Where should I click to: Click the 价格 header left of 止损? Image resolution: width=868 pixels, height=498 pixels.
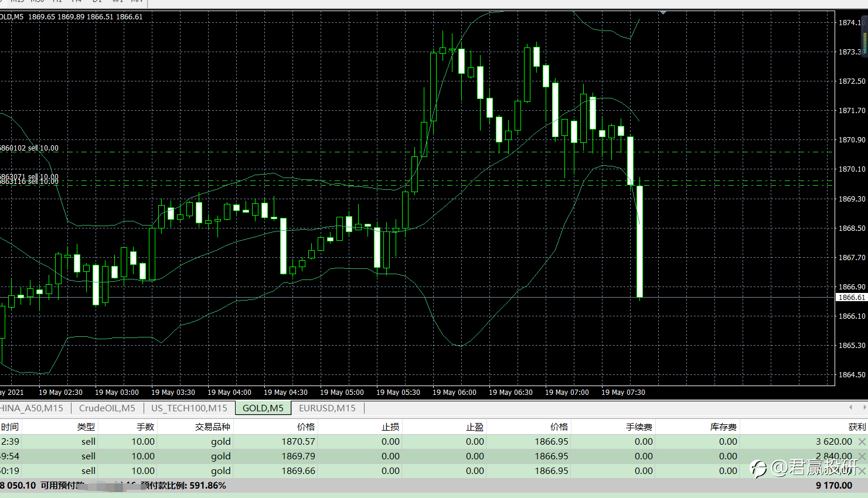point(306,427)
